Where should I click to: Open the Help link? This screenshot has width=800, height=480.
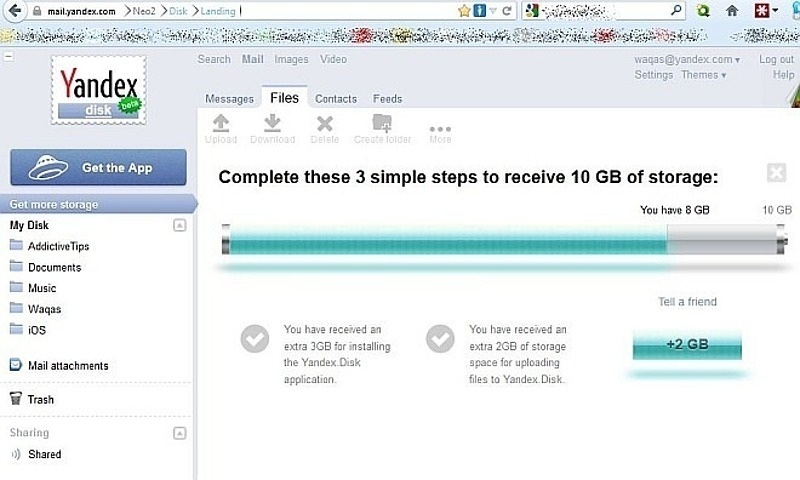(784, 75)
